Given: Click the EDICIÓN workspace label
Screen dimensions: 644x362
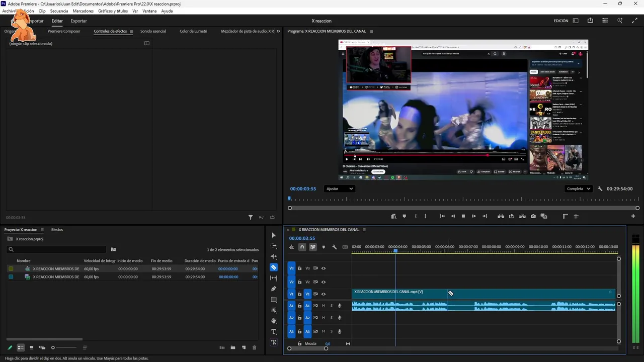Looking at the screenshot, I should [560, 21].
